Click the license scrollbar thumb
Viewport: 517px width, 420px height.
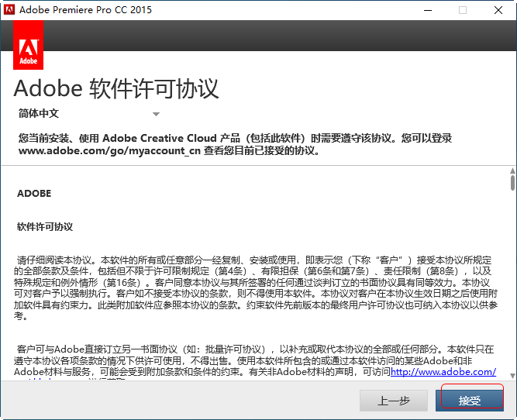pyautogui.click(x=512, y=181)
